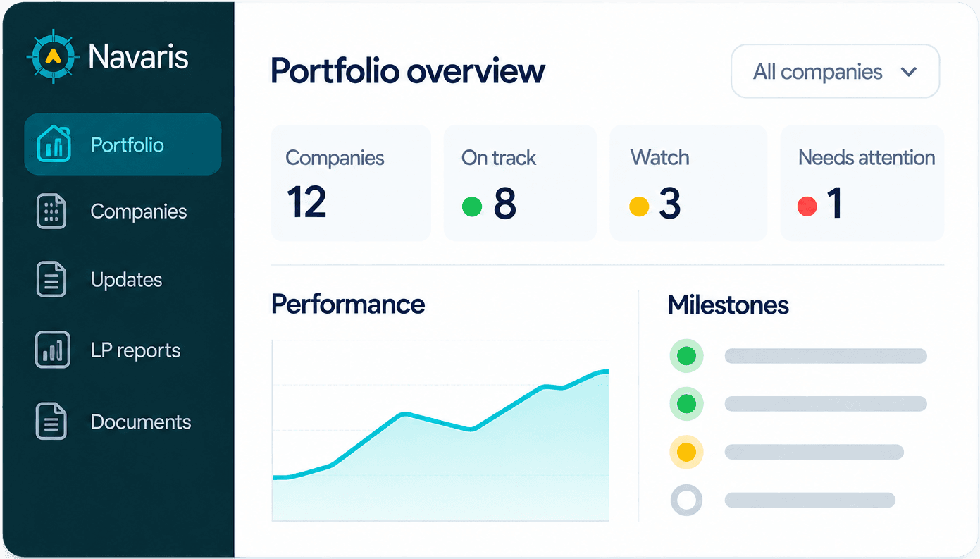Click the On track card label
This screenshot has width=980, height=559.
[499, 158]
